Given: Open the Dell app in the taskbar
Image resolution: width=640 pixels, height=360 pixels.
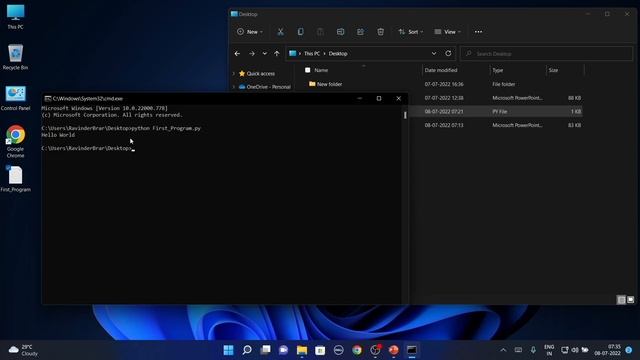Looking at the screenshot, I should (x=338, y=350).
